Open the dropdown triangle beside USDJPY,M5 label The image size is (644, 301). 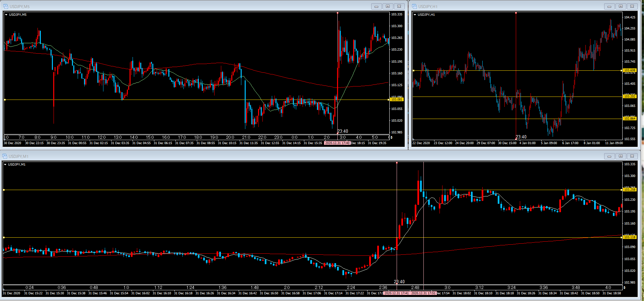click(x=6, y=15)
